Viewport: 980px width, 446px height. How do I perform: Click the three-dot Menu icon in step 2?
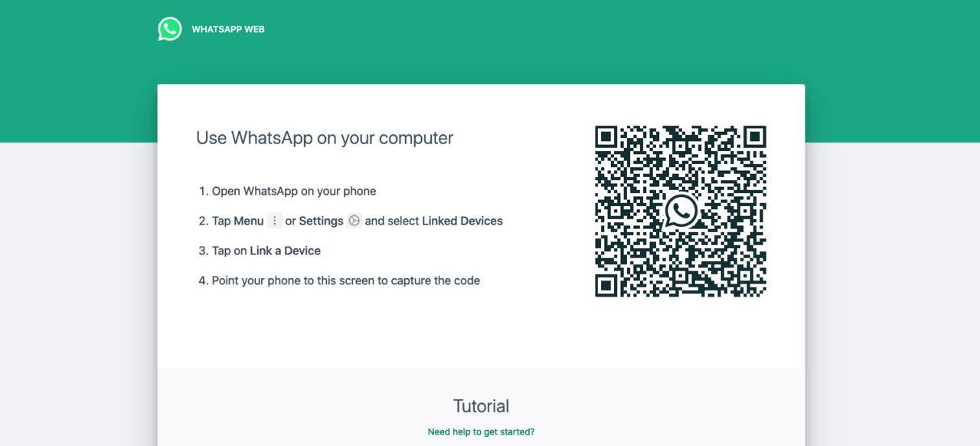[x=275, y=221]
